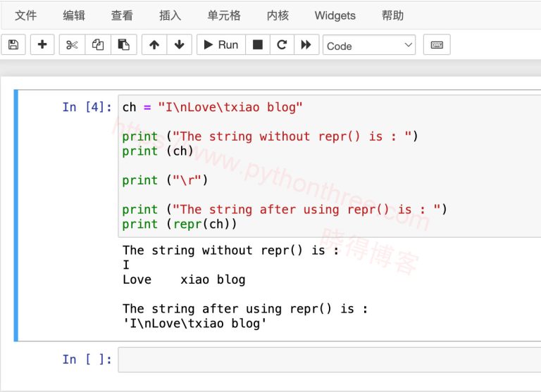Restart and run all cells fast-forward icon

click(306, 45)
